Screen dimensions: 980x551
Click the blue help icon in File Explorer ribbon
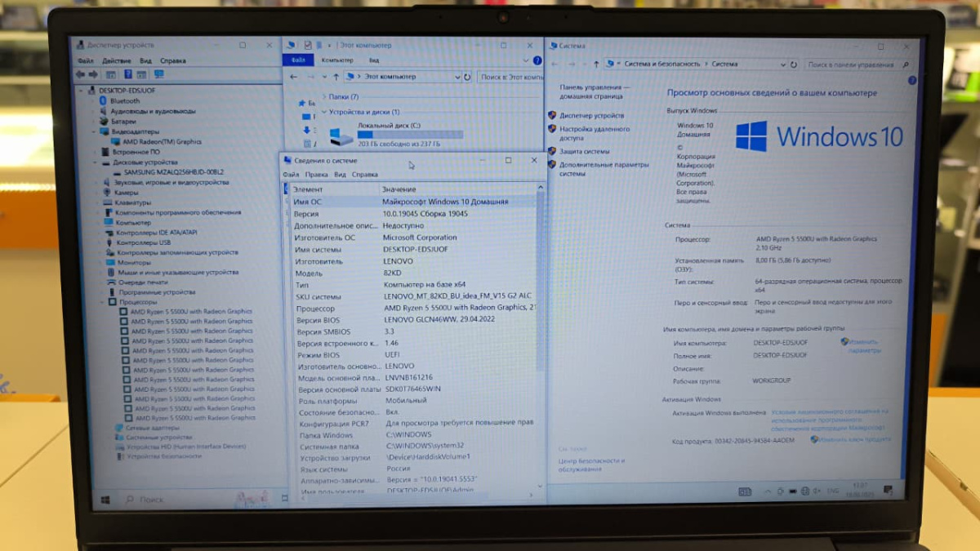tap(537, 60)
